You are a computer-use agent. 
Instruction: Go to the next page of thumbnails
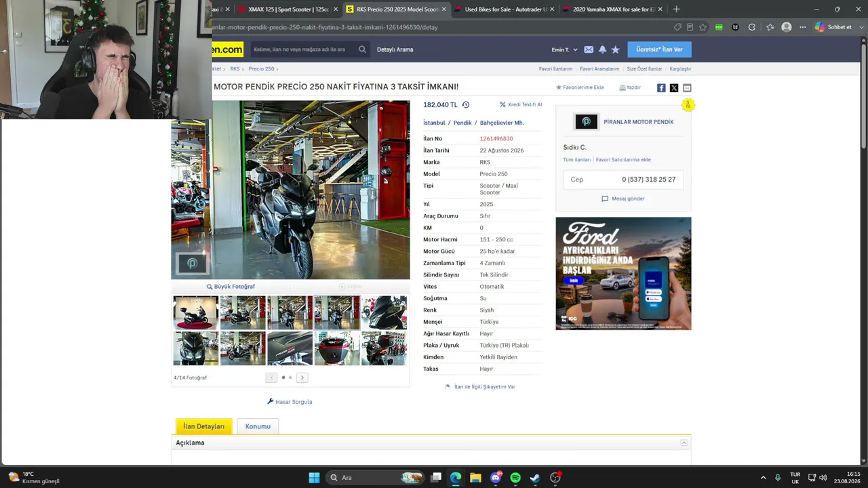302,378
